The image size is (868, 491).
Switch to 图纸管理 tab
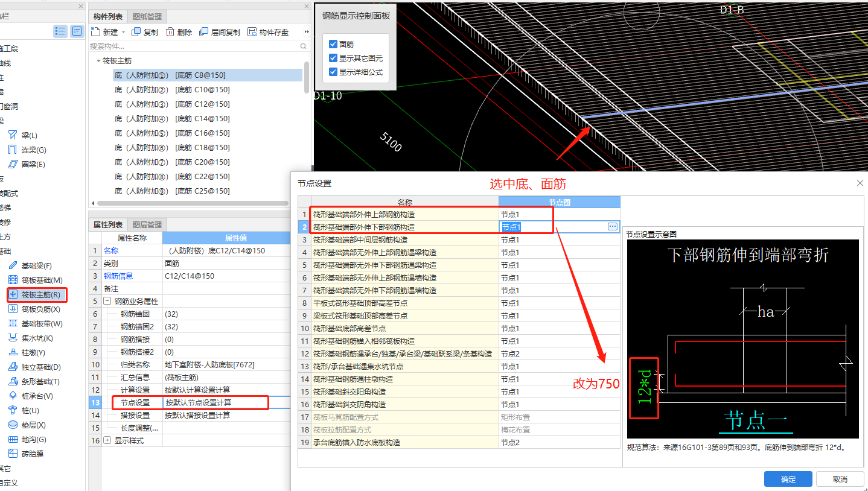pos(147,16)
